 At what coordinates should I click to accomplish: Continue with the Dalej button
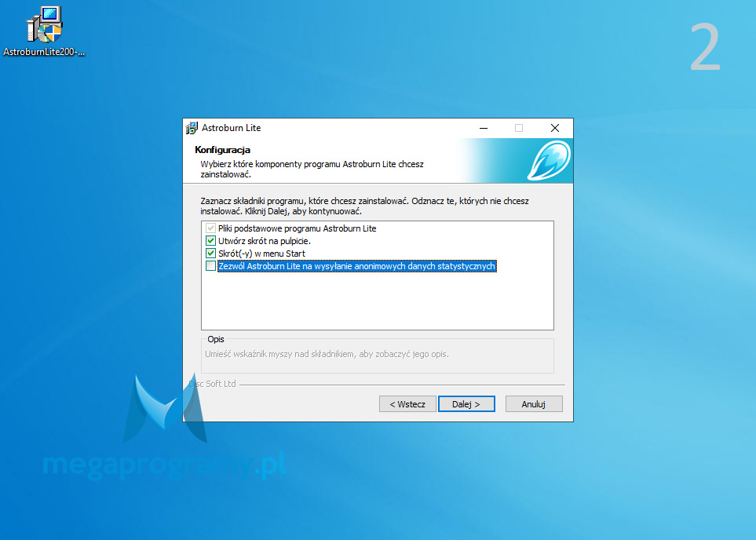coord(466,404)
